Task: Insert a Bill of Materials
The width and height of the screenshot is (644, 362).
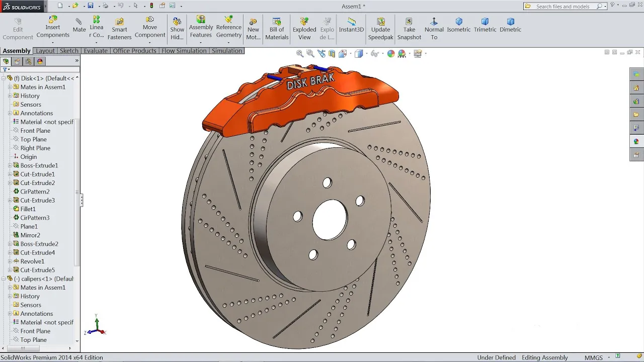Action: [x=277, y=29]
